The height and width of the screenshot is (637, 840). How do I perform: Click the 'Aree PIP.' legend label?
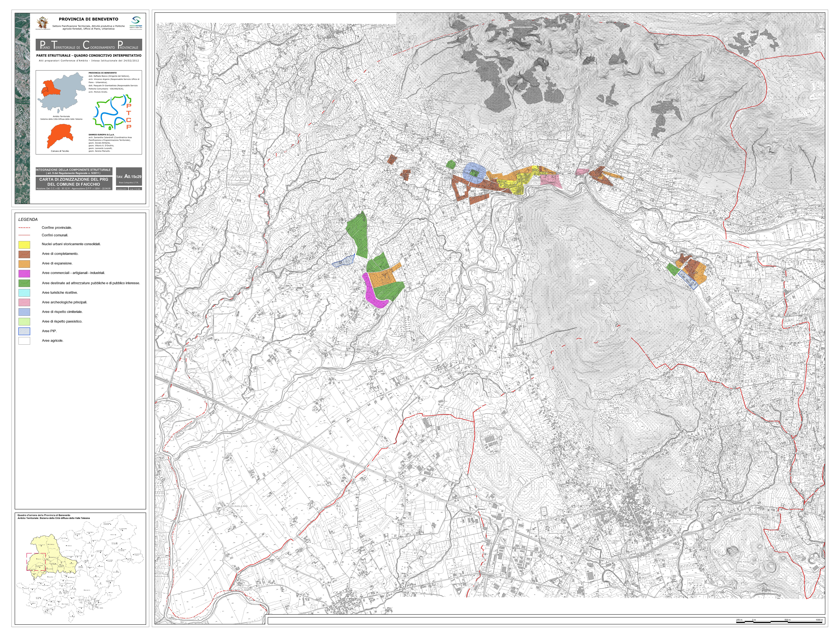[49, 331]
